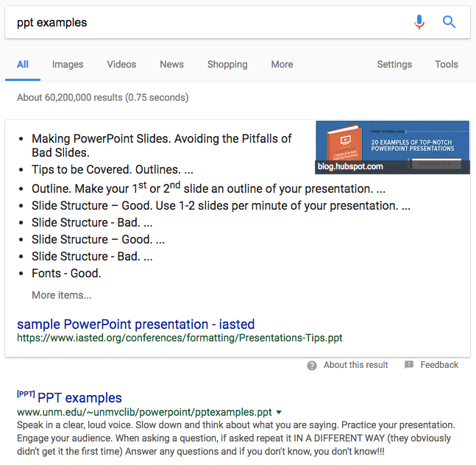The height and width of the screenshot is (465, 476).
Task: Click the Feedback link below the snippet
Action: click(439, 365)
